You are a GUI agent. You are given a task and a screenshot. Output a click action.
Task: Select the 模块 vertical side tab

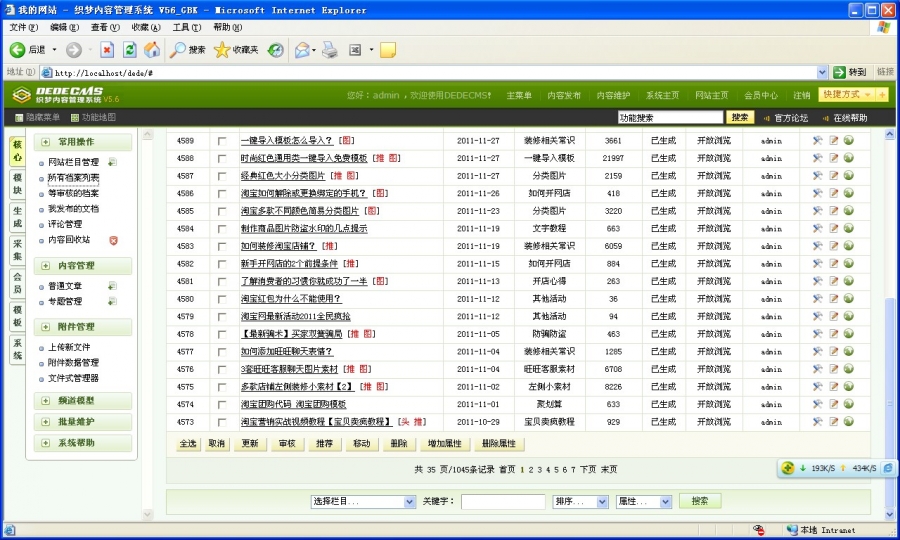pyautogui.click(x=17, y=184)
